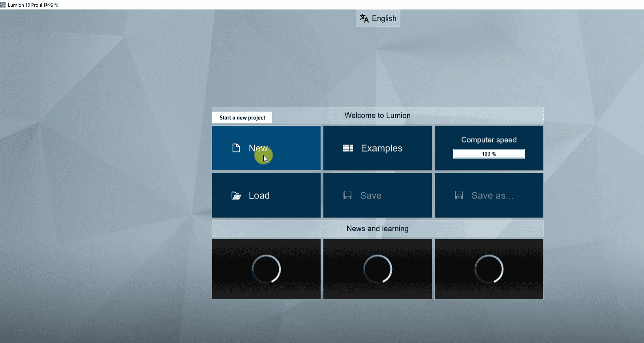Choose the Save as... tile
Screen dimensions: 644x343
click(x=489, y=195)
